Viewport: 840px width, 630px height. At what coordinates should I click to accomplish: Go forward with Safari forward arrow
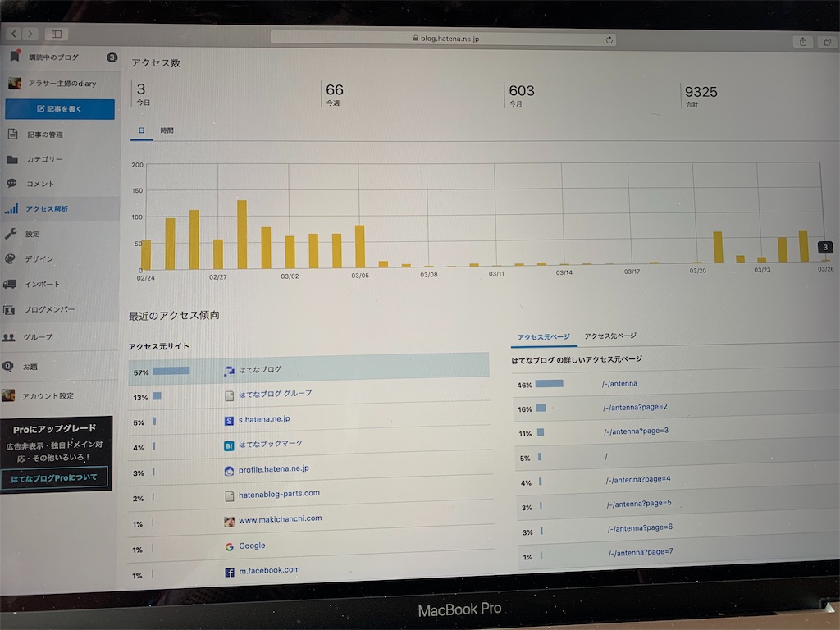click(30, 34)
